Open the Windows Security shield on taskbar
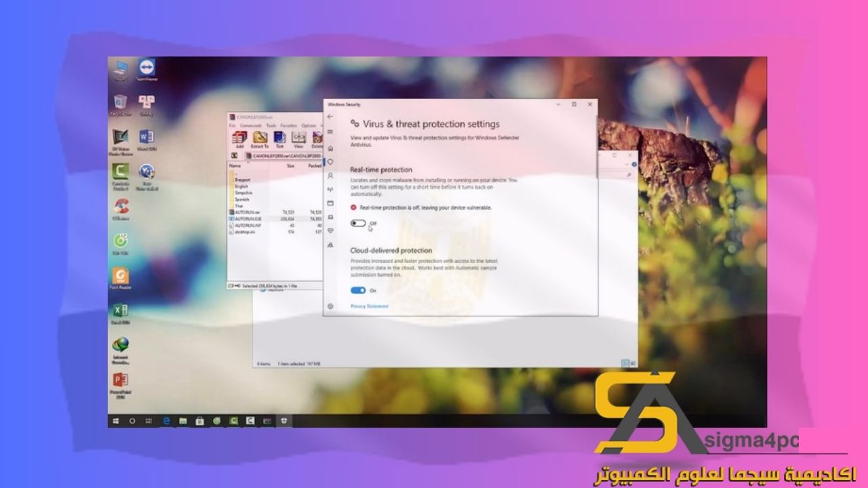 click(284, 421)
